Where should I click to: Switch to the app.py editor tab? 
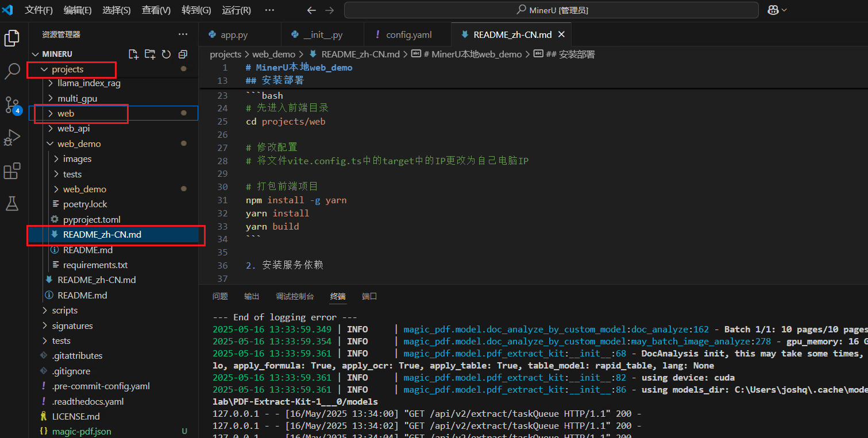pyautogui.click(x=240, y=34)
